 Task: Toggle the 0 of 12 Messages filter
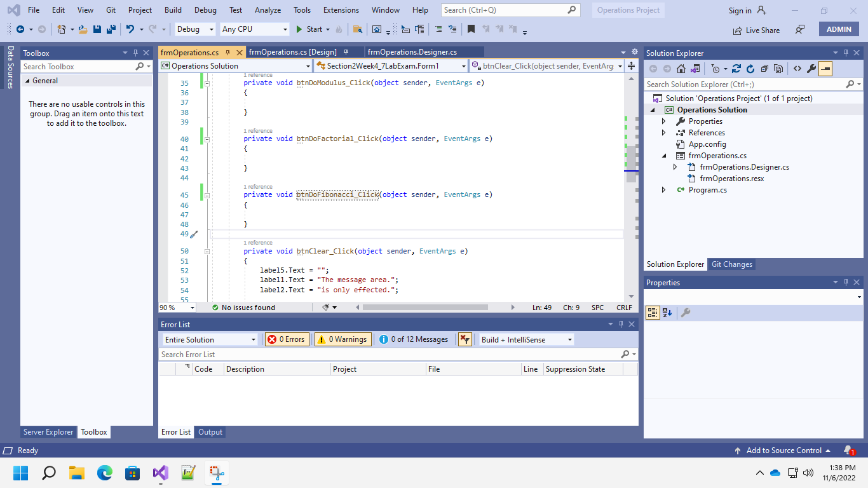coord(414,339)
